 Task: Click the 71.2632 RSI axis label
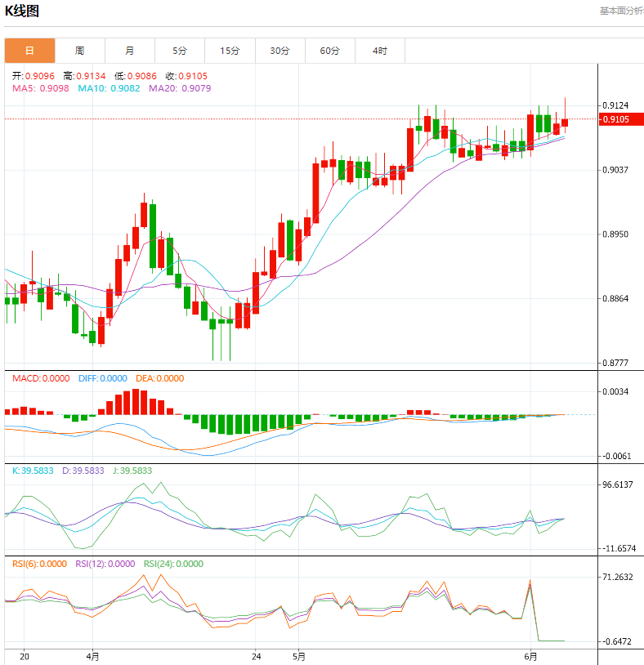pyautogui.click(x=618, y=577)
